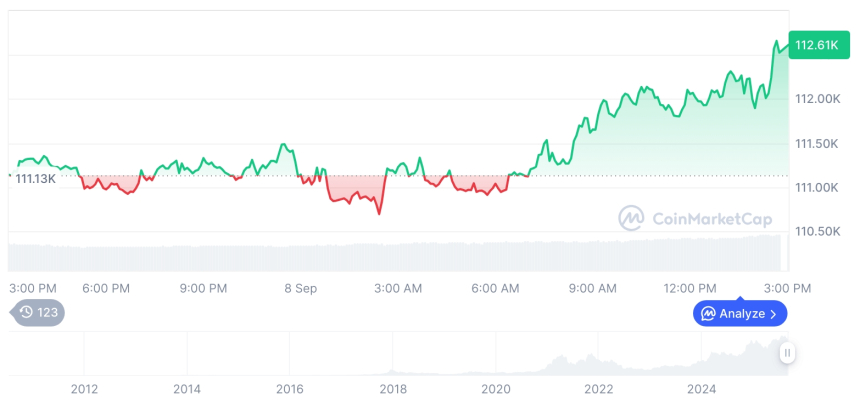860x401 pixels.
Task: Click the 110.50K price axis label
Action: coord(816,231)
